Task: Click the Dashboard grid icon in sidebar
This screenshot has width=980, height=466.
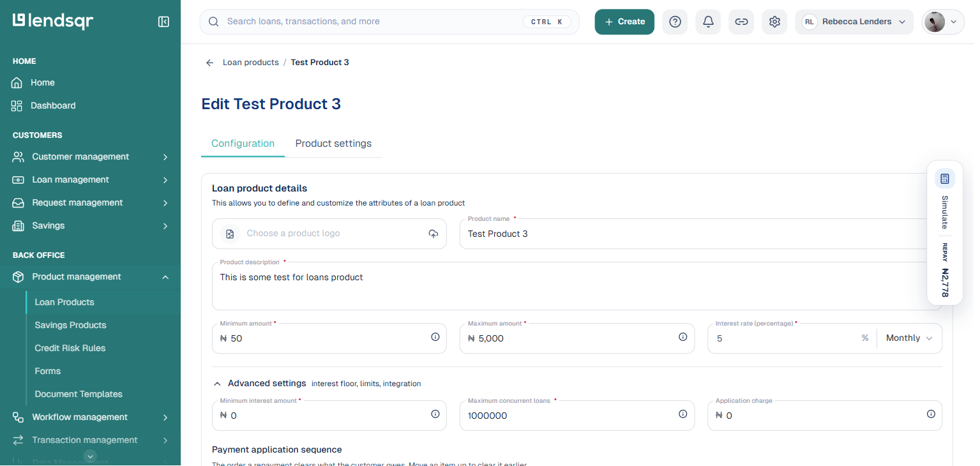Action: pos(17,106)
